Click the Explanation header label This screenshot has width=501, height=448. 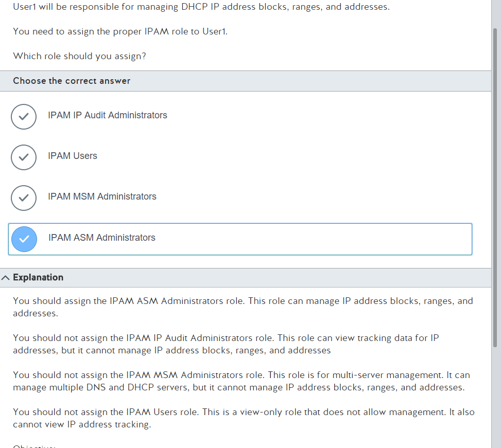38,278
